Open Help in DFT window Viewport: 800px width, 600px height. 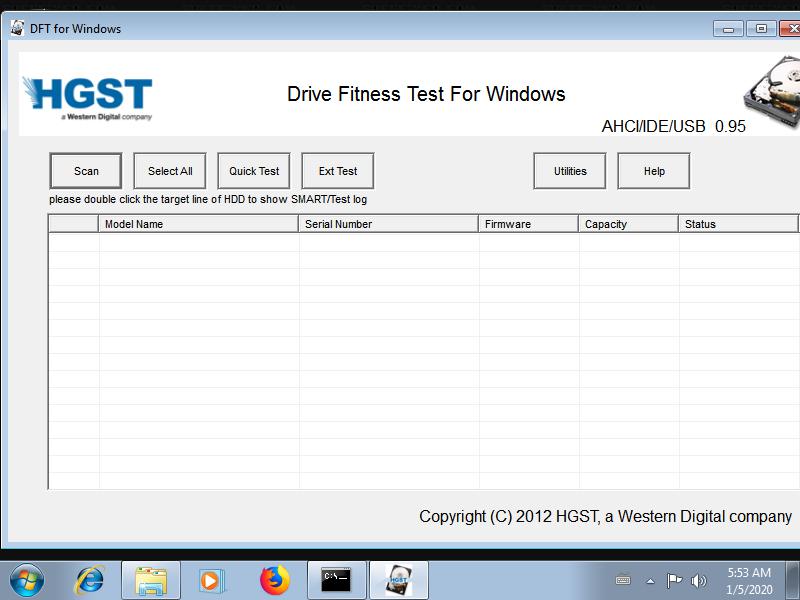pyautogui.click(x=654, y=171)
